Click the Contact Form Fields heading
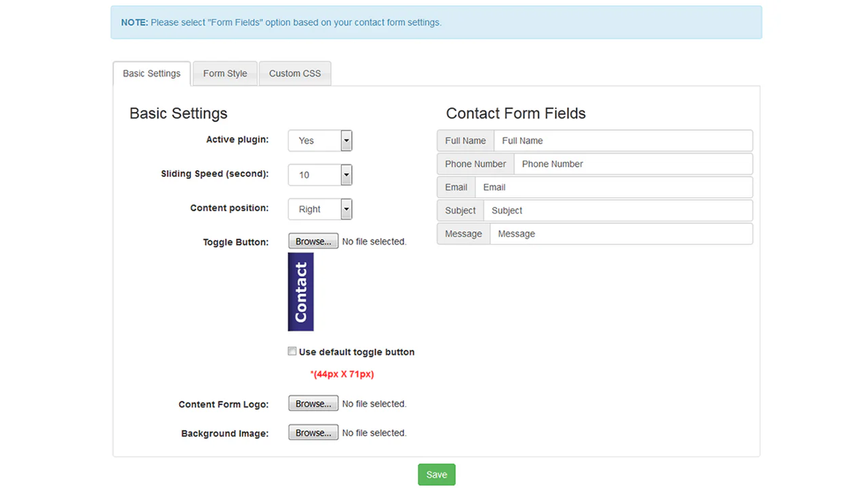The height and width of the screenshot is (488, 868). pyautogui.click(x=516, y=113)
